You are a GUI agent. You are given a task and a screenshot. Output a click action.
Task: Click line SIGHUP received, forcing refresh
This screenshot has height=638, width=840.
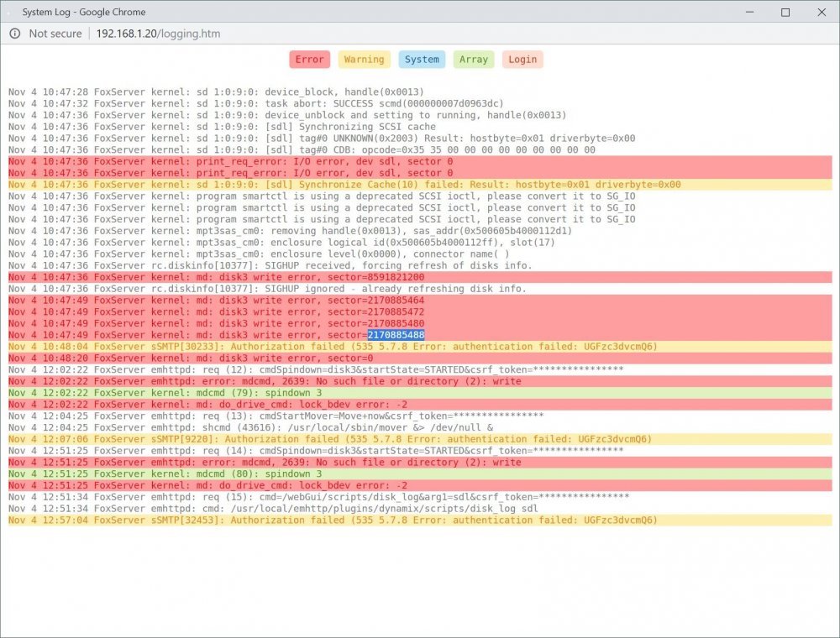270,265
